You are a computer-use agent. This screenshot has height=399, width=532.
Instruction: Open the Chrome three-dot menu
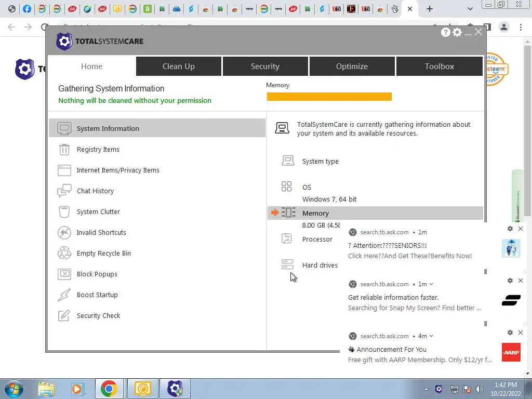[x=521, y=27]
